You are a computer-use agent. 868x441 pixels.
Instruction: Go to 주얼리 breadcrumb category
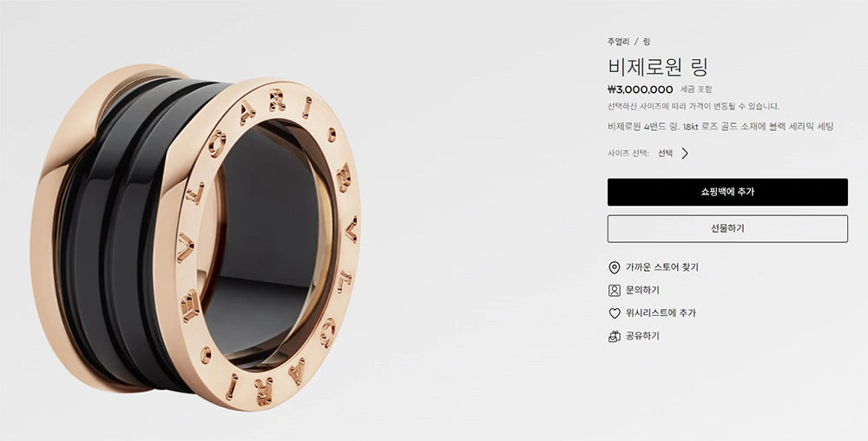[x=618, y=42]
